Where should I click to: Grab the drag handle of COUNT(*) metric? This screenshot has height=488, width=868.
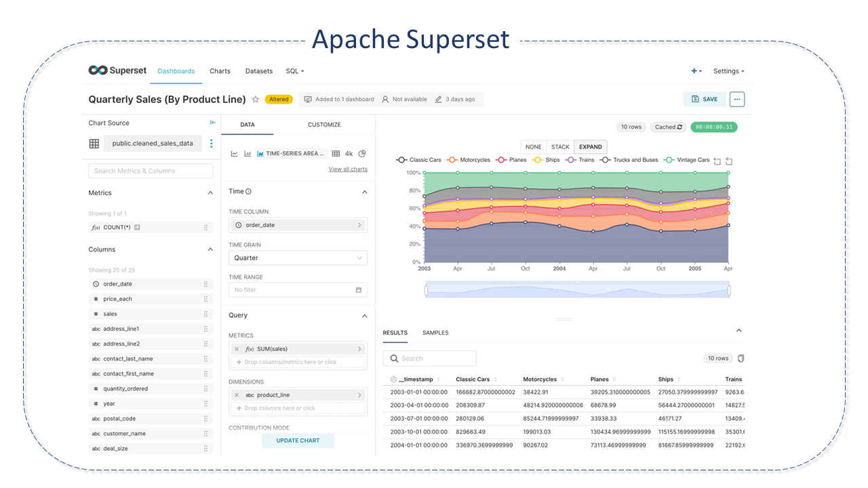pyautogui.click(x=205, y=228)
